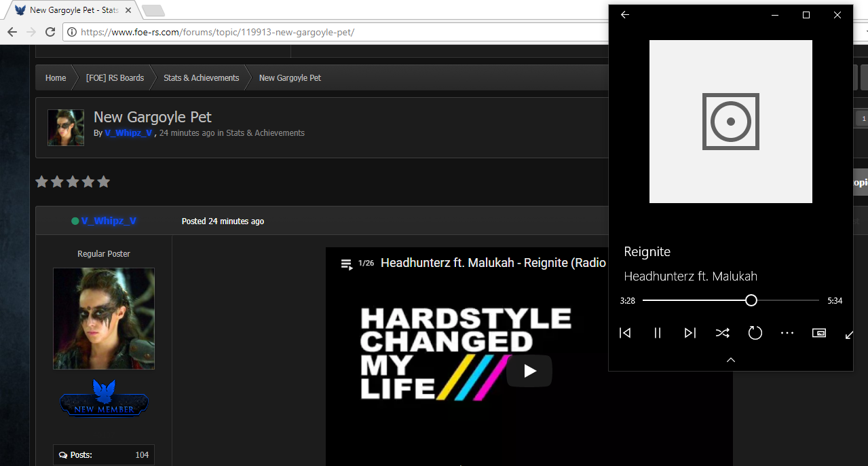Click current time 3:28 in music player
The width and height of the screenshot is (868, 466).
point(627,300)
